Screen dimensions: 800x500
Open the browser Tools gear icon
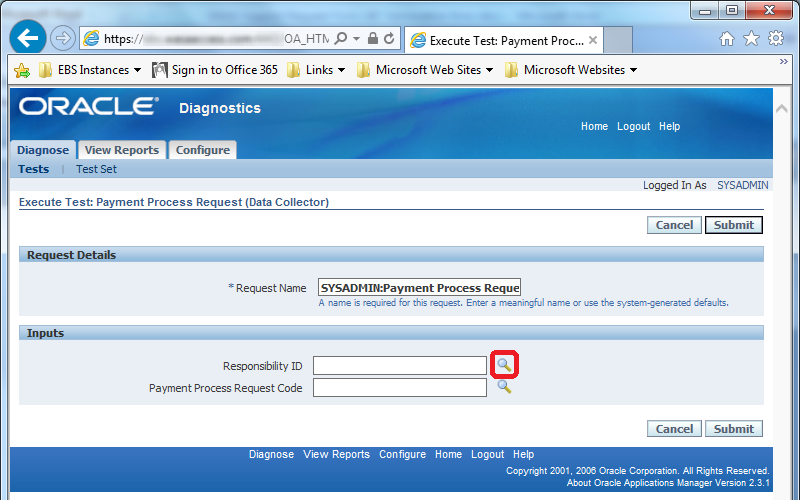pos(776,38)
